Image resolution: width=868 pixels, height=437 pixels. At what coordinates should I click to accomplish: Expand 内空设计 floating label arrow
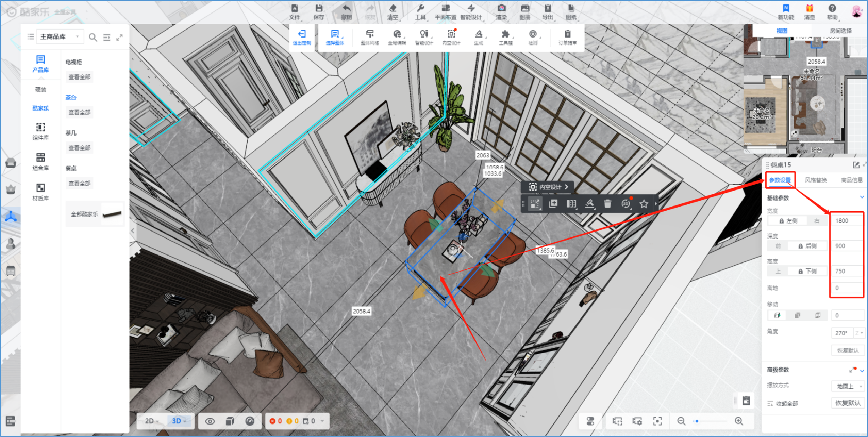coord(566,187)
